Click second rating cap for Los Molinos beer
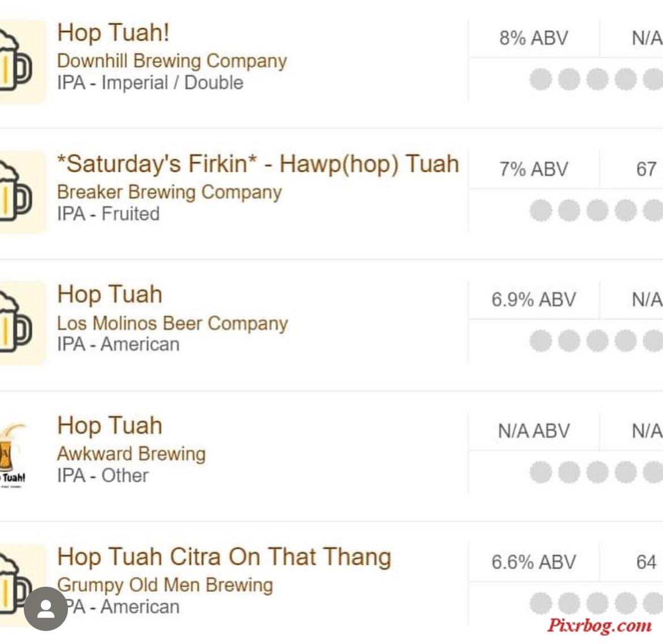The image size is (663, 644). 569,341
